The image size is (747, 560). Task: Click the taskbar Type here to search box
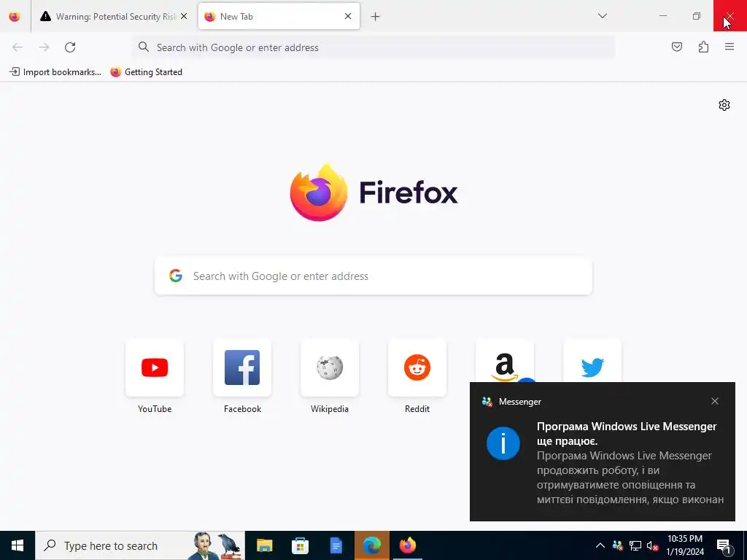[x=140, y=545]
